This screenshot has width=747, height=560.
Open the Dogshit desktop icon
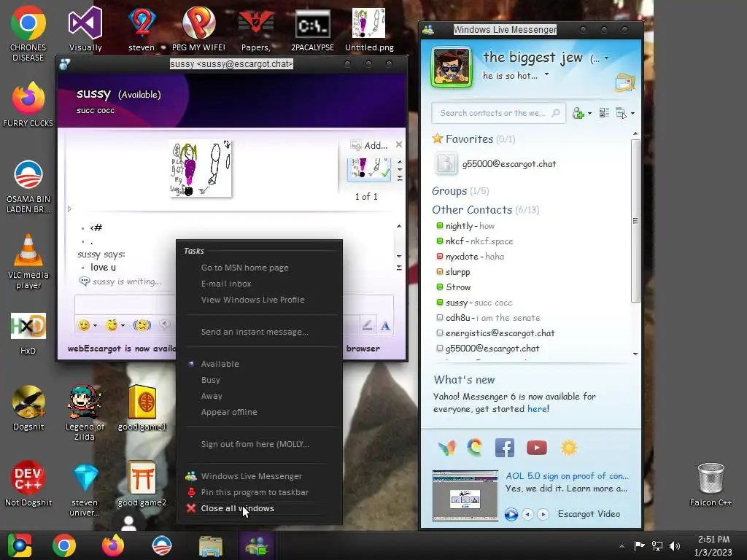click(x=28, y=408)
